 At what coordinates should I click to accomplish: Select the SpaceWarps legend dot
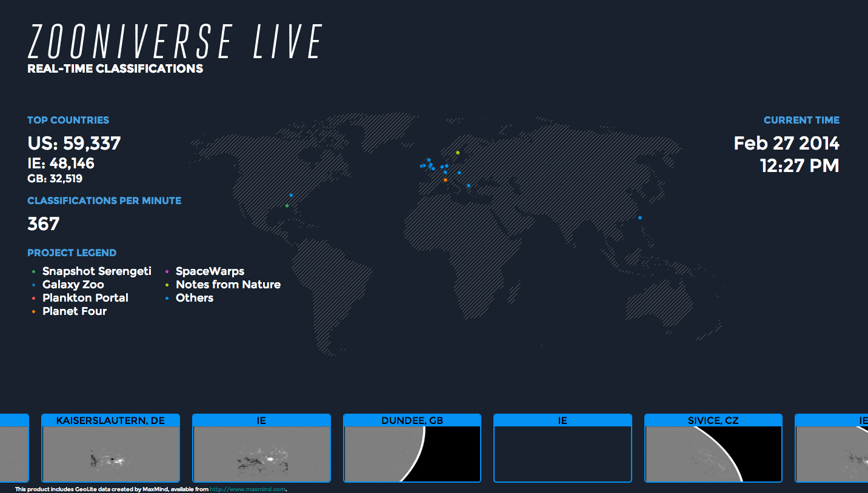click(x=167, y=271)
